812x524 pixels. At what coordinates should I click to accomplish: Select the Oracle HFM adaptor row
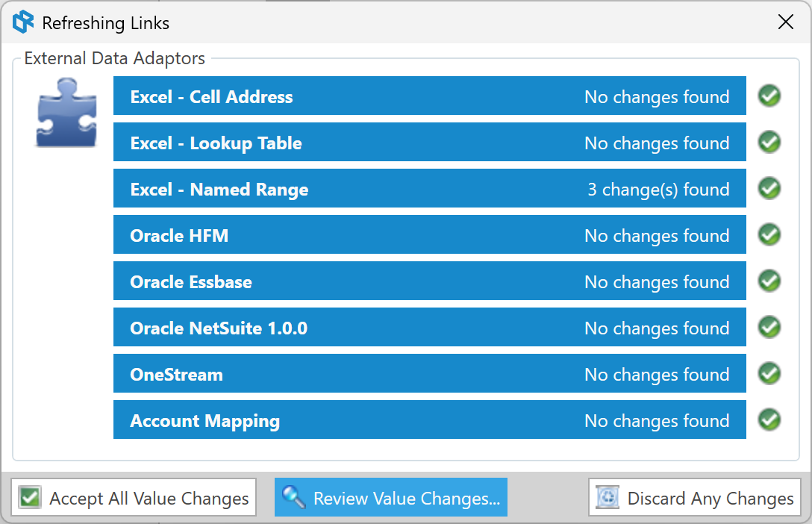click(430, 234)
